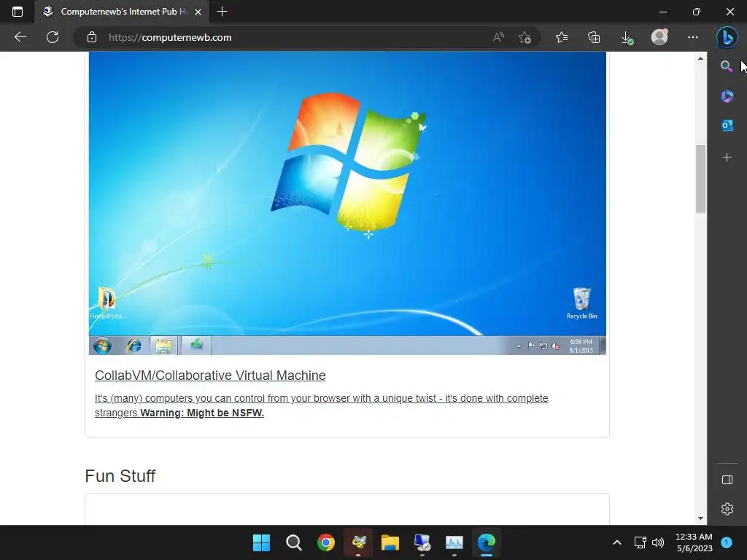Add a sidebar app with plus icon
The image size is (747, 560).
pos(727,157)
